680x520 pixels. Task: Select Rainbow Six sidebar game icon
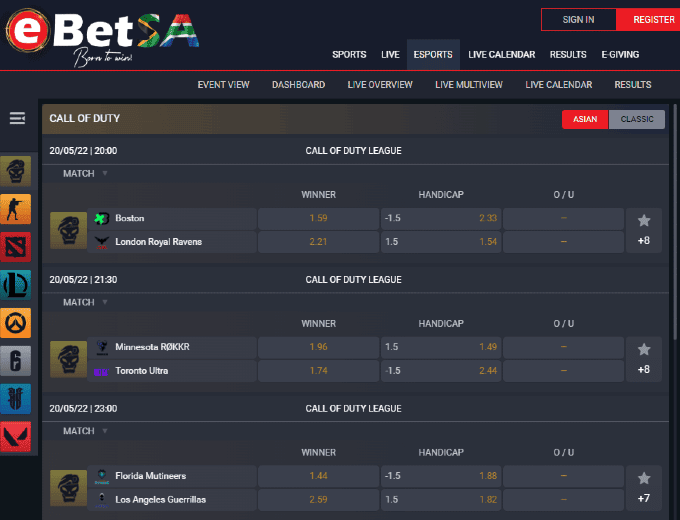[16, 361]
